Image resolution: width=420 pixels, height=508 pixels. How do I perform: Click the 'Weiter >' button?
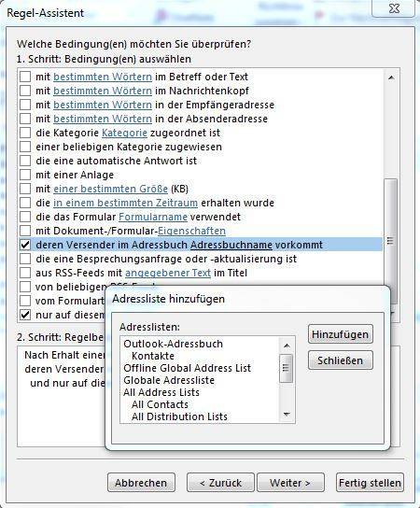pos(290,483)
